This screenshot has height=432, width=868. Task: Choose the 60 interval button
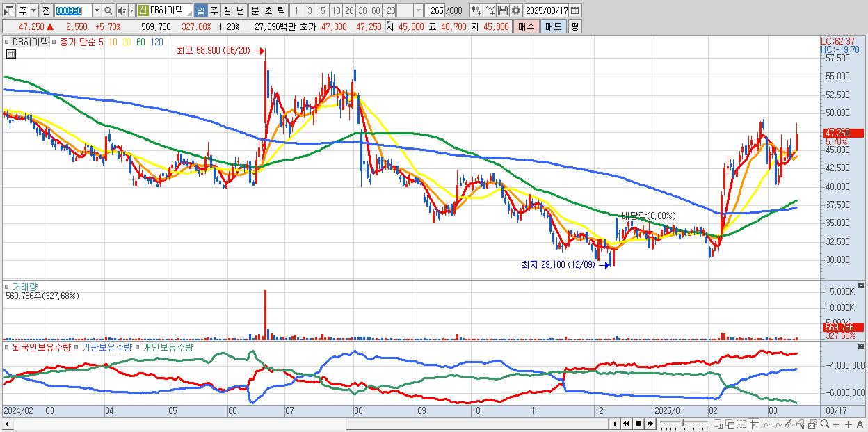click(376, 10)
